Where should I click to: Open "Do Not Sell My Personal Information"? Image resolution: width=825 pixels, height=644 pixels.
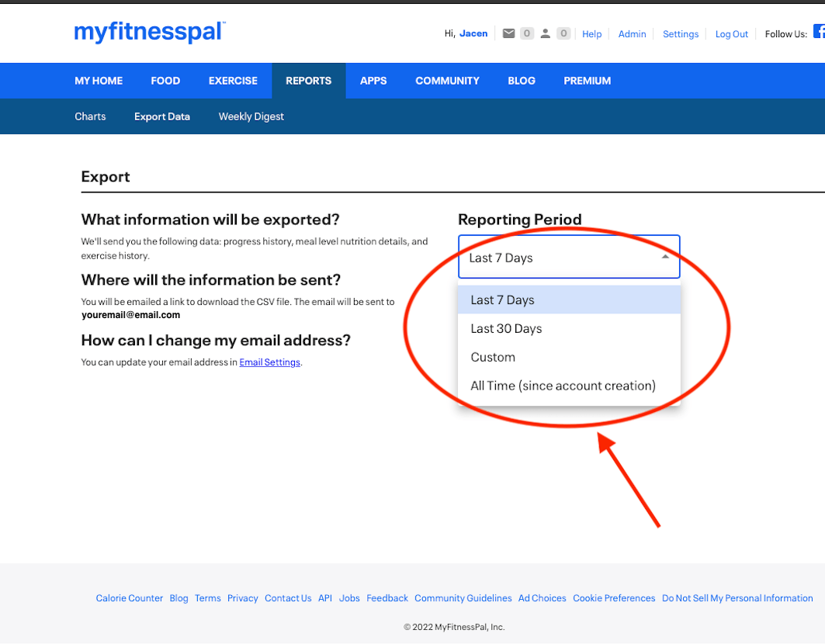[737, 597]
